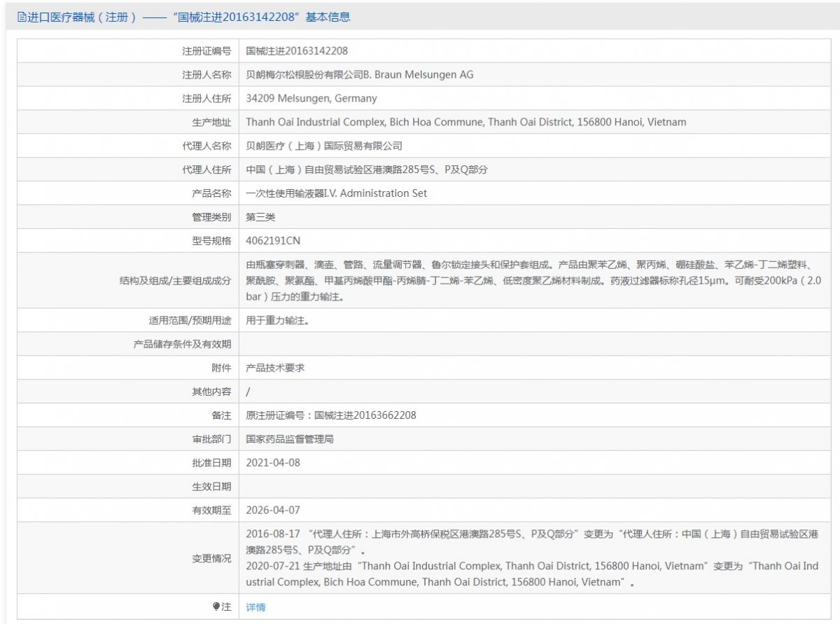This screenshot has width=840, height=624.
Task: Click the remark with original number 国械注进20163662208
Action: tap(331, 415)
